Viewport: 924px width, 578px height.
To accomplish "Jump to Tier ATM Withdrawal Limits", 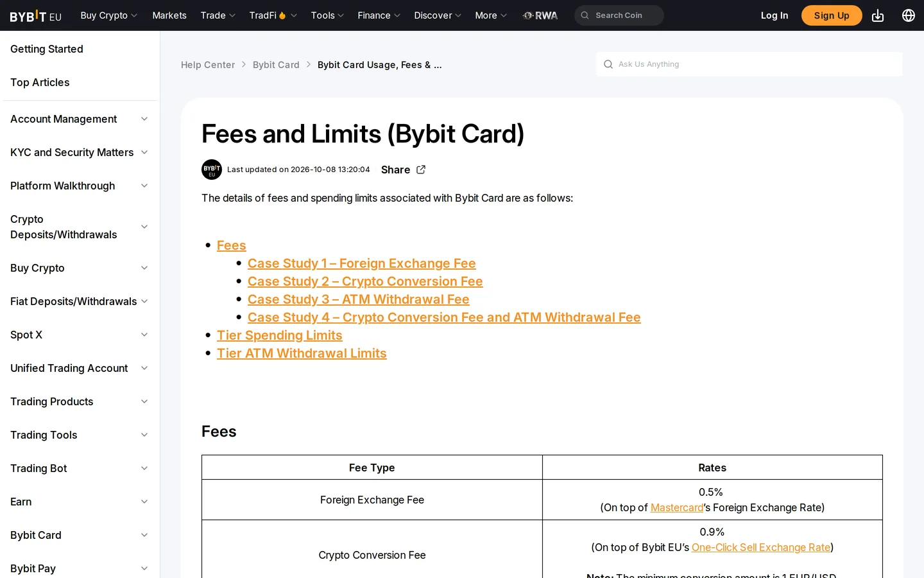I will coord(302,353).
